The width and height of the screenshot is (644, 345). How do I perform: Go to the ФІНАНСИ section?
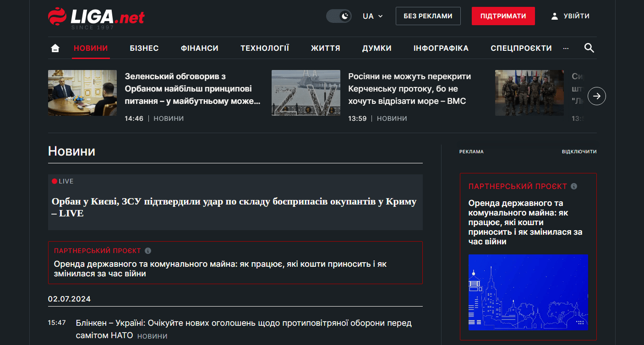click(200, 48)
